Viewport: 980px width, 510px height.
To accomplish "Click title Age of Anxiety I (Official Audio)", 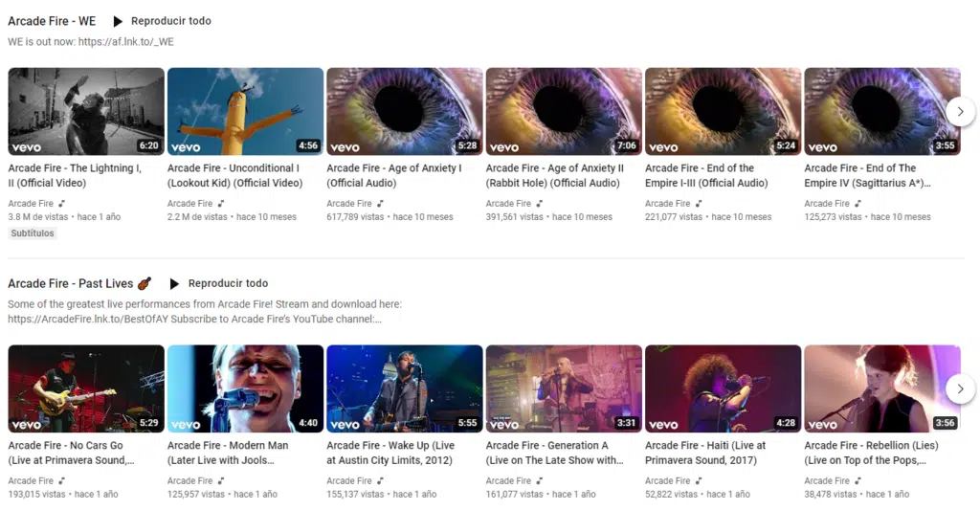I will tap(393, 176).
